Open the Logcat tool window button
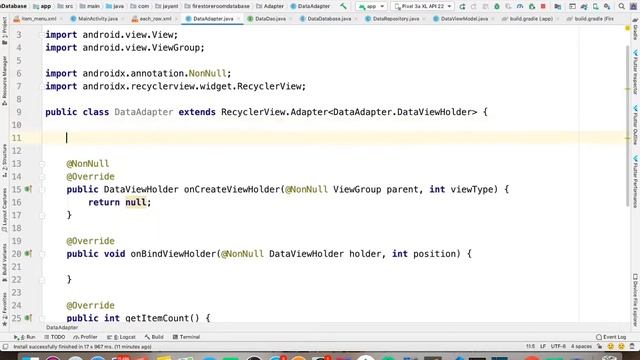 point(121,337)
